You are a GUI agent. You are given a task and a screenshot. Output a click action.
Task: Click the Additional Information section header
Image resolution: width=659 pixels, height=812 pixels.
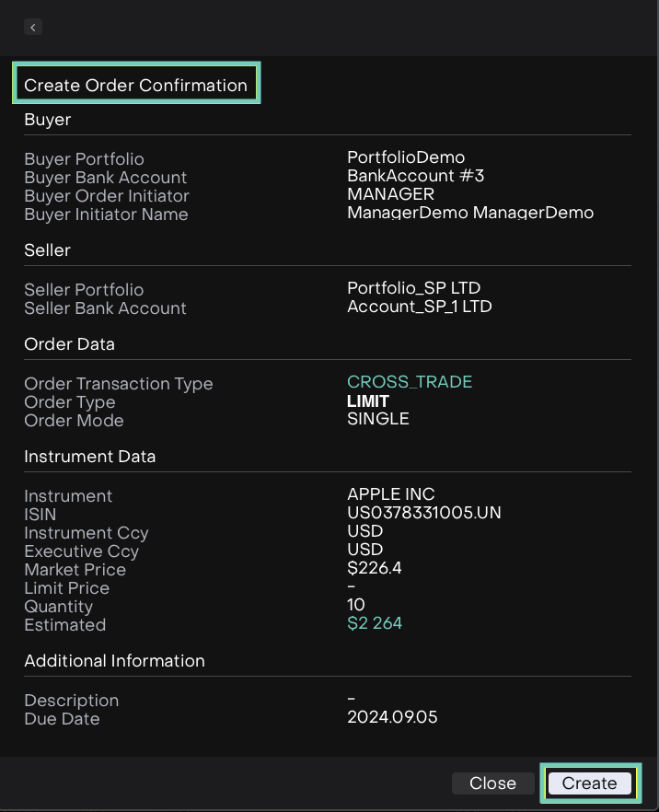pyautogui.click(x=114, y=661)
